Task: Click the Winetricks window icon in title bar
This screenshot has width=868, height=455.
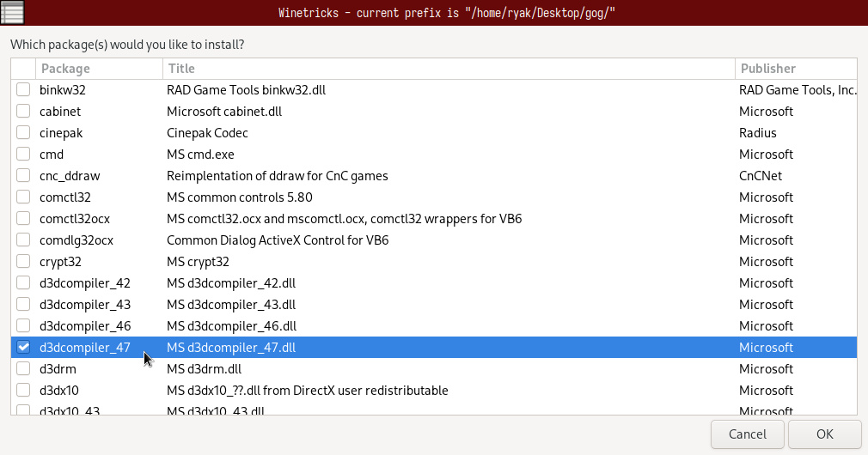Action: point(12,12)
